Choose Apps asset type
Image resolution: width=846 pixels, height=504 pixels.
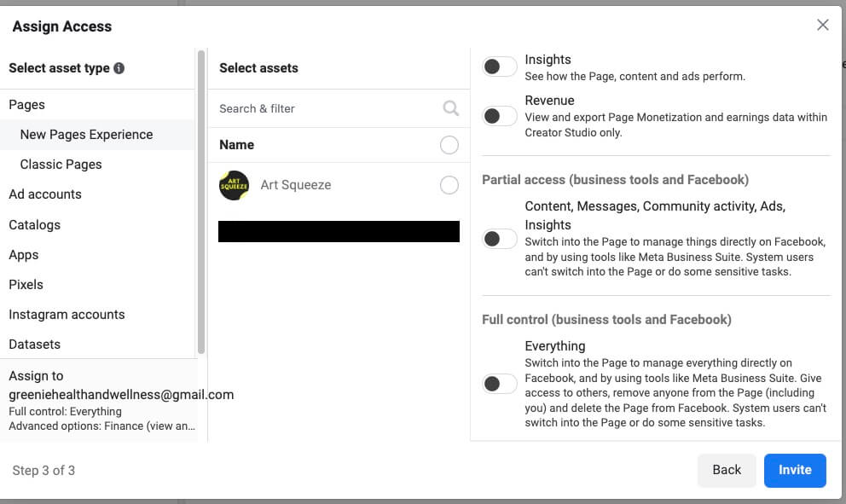(x=97, y=255)
